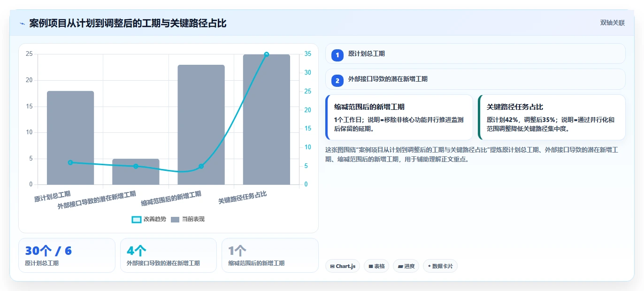Click the 4个 stat card

tap(169, 255)
